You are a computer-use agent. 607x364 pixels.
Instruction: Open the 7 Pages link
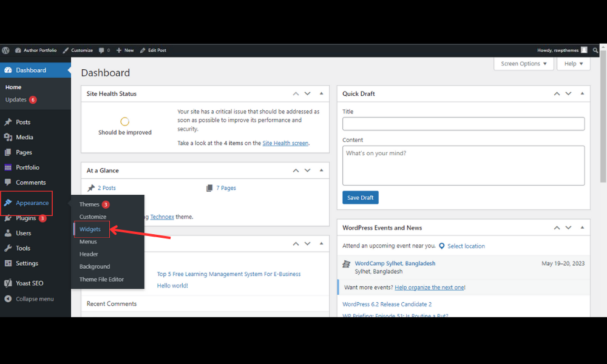coord(226,188)
